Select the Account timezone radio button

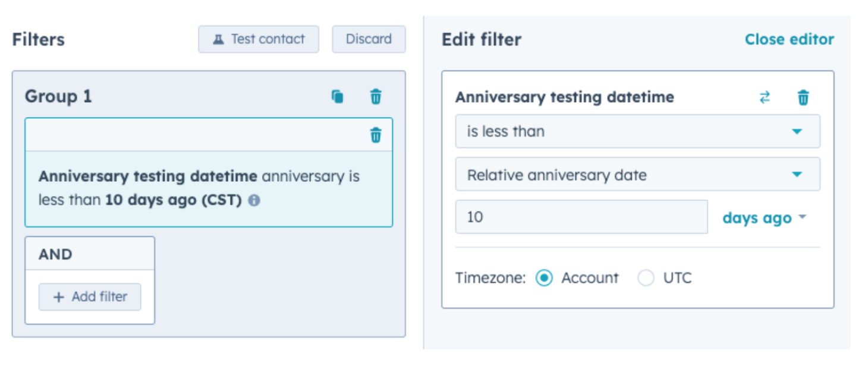544,278
